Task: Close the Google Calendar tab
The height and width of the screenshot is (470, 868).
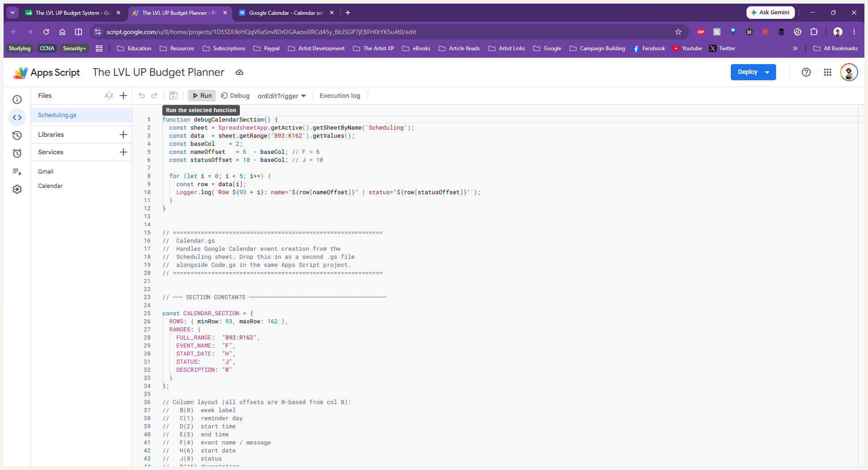Action: pos(332,13)
